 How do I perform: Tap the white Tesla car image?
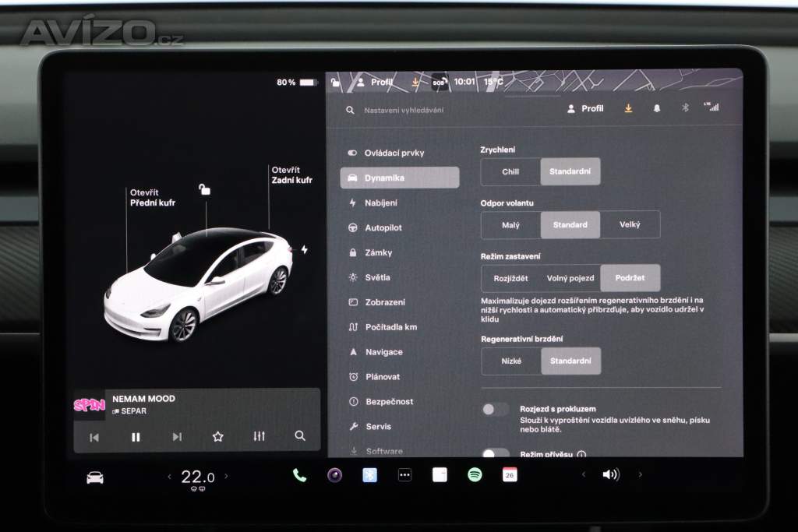coord(199,285)
